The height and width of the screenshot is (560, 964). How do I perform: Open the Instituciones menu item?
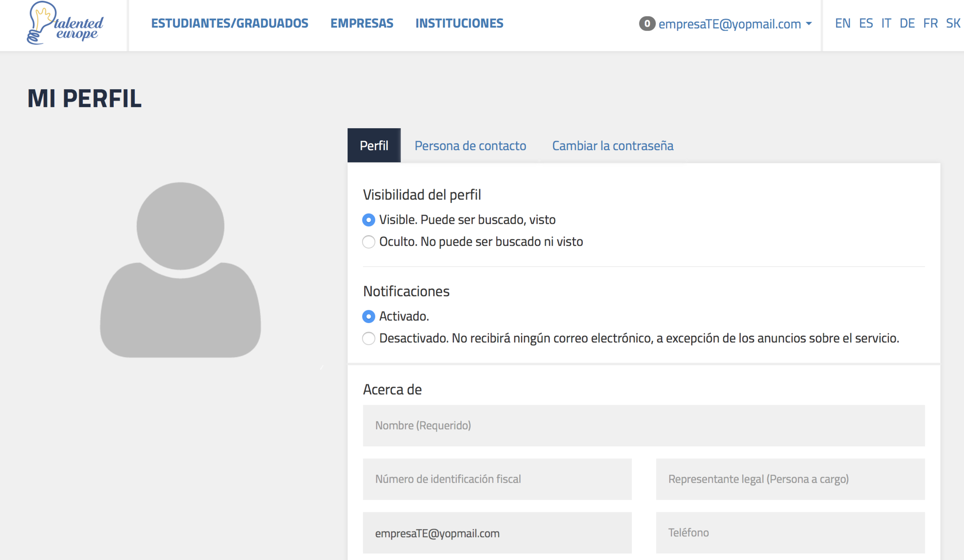coord(459,23)
